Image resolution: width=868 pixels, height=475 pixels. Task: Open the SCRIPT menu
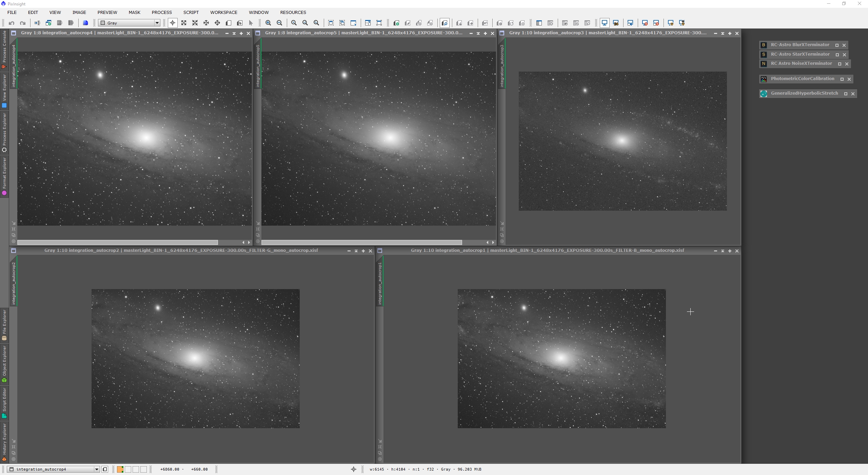click(191, 12)
